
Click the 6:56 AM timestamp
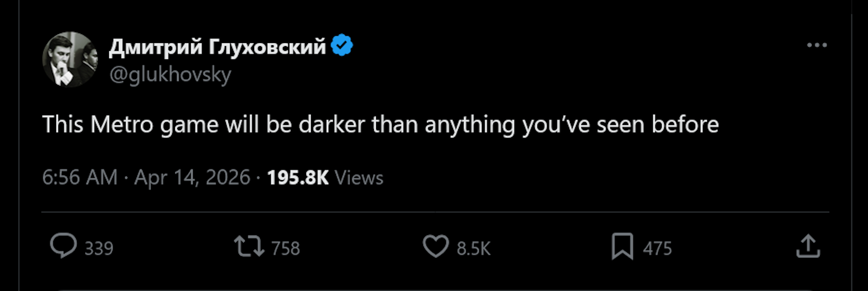point(80,177)
